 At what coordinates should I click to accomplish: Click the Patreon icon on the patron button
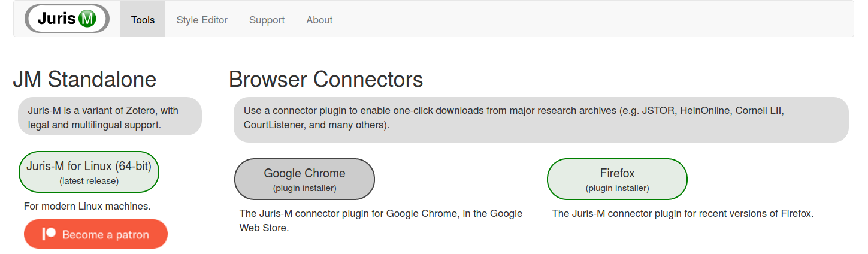click(49, 234)
